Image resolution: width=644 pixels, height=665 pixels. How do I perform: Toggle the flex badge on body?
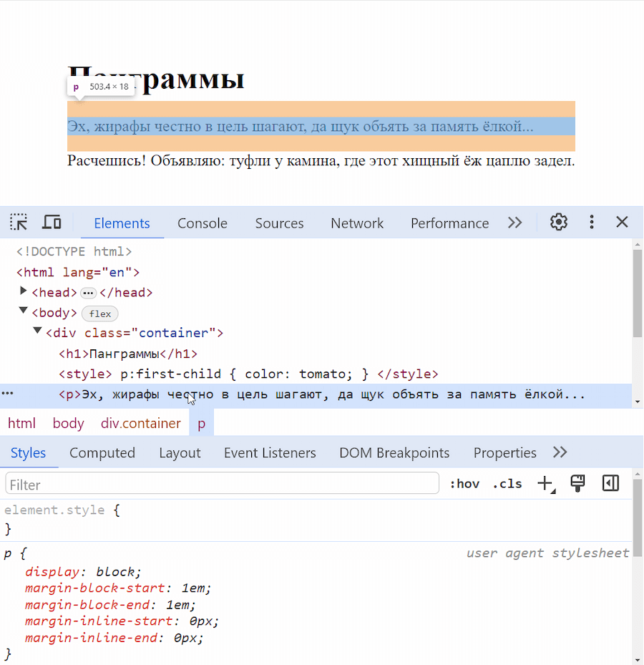pos(100,314)
